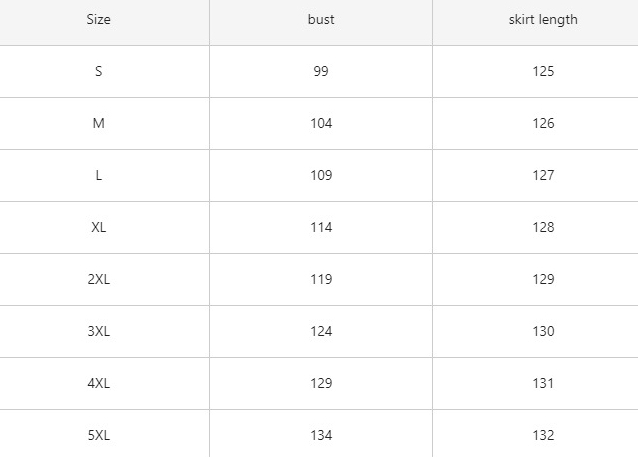Screen dimensions: 638x457
Task: Click skirt length value 129
Action: (x=543, y=280)
